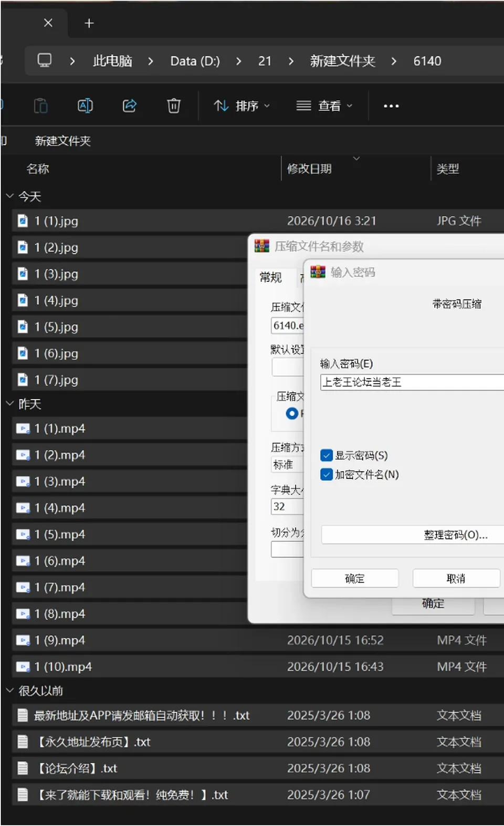Open a new tab with plus icon
This screenshot has height=826, width=504.
89,24
